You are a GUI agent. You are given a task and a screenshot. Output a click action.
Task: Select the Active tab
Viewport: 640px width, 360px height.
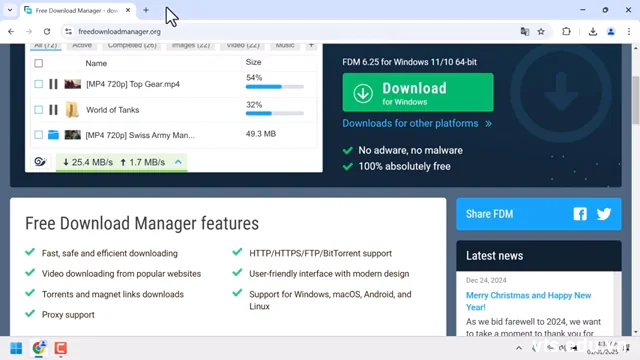(x=82, y=46)
